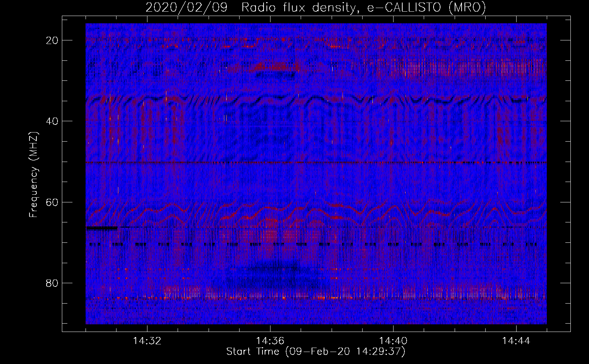Click the "80" frequency tick label
The width and height of the screenshot is (589, 364).
[52, 283]
